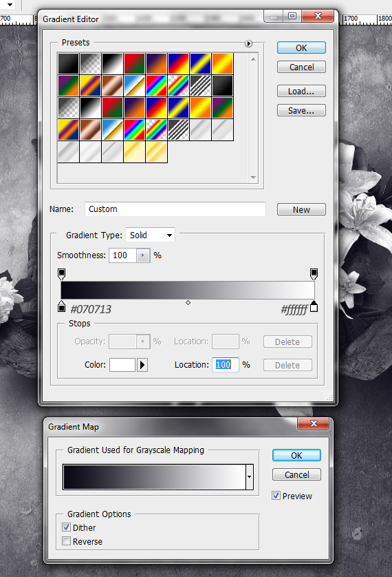Select the last pale yellow preset swatch
The image size is (392, 577).
click(156, 152)
